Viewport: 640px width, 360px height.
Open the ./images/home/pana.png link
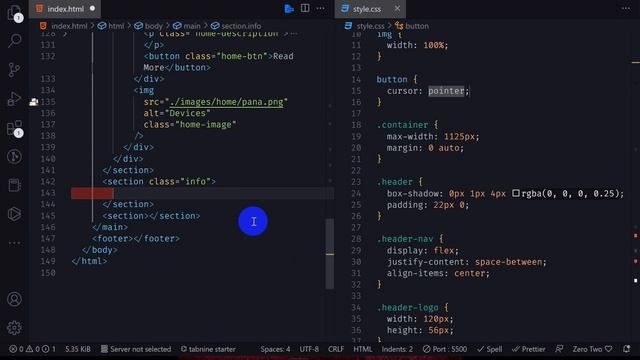coord(227,102)
